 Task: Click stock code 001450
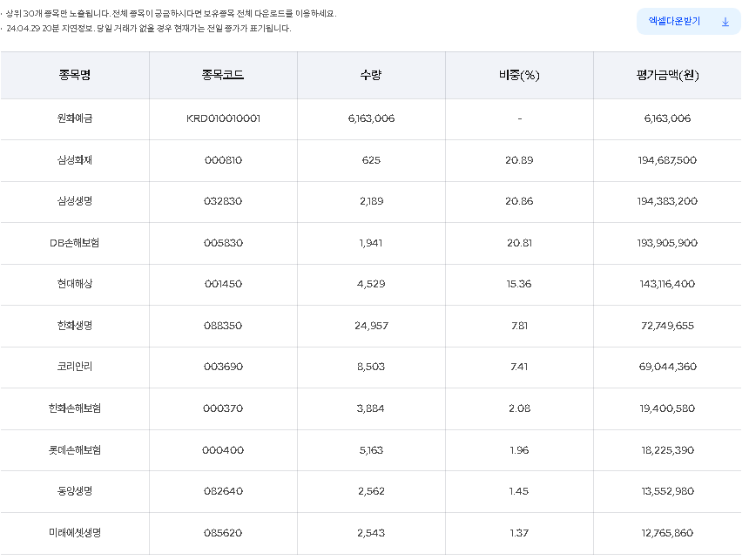223,284
